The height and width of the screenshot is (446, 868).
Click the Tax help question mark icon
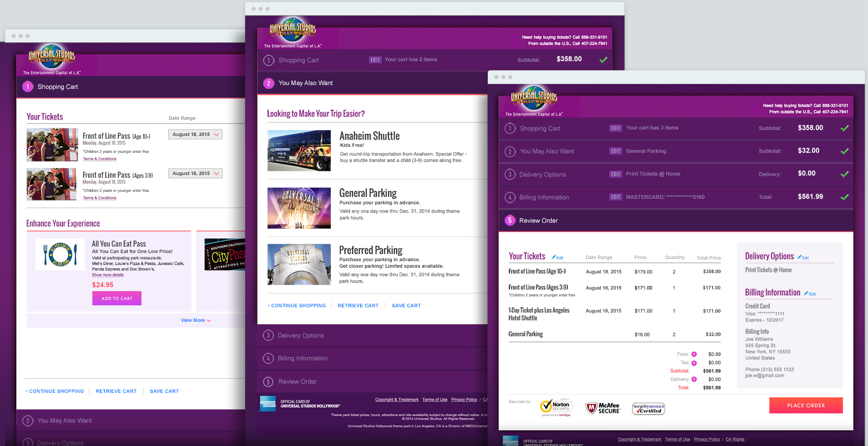694,363
